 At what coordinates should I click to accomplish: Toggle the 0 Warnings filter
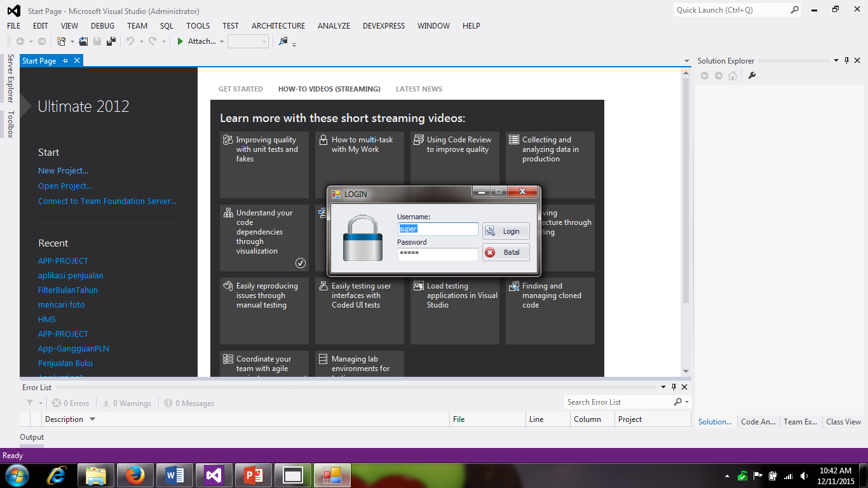[127, 403]
